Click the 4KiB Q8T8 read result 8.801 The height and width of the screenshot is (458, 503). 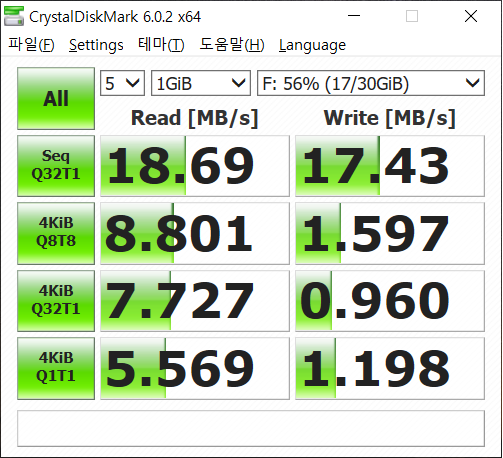click(x=195, y=233)
